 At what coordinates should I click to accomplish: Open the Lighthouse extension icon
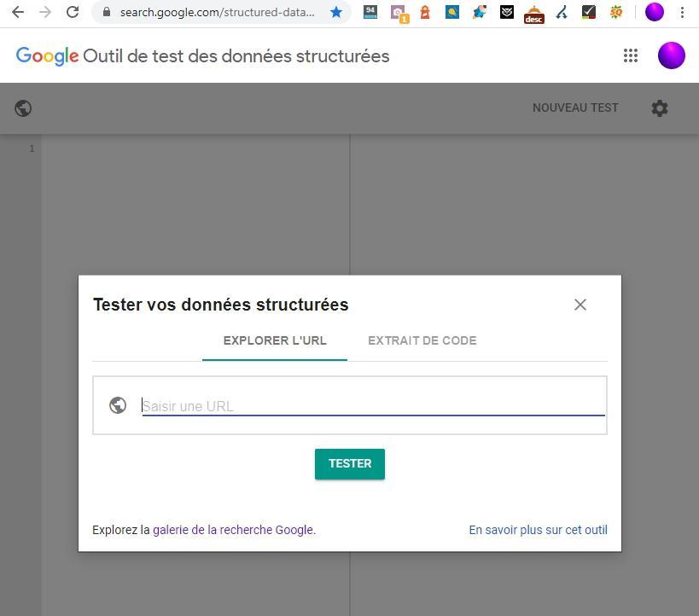click(x=424, y=13)
